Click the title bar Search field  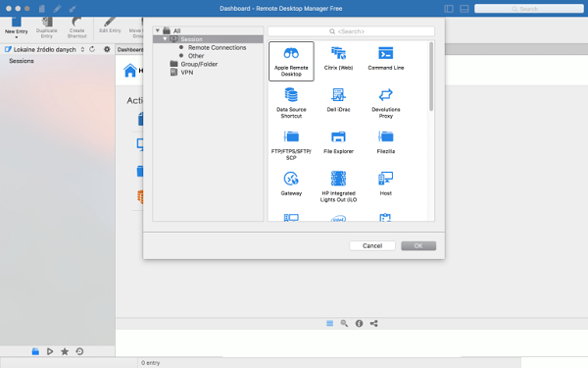(529, 9)
